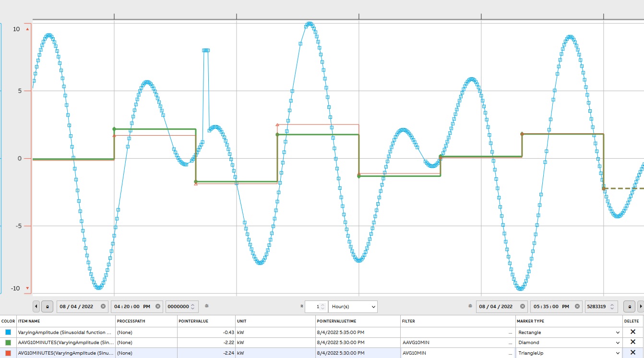Click the sun icon beside start microseconds
The image size is (644, 358).
pyautogui.click(x=207, y=306)
